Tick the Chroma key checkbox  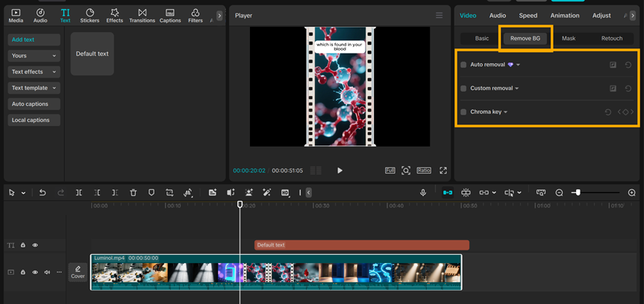463,112
